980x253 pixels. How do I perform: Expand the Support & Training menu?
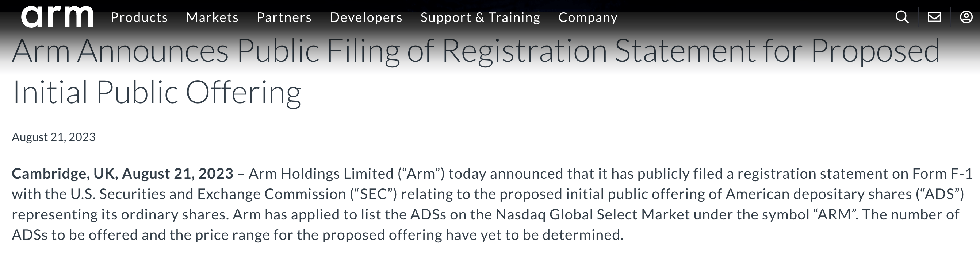coord(480,17)
